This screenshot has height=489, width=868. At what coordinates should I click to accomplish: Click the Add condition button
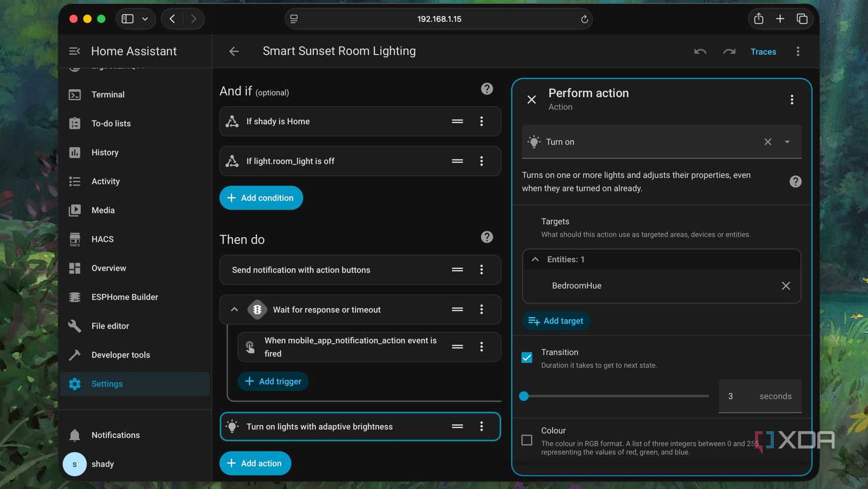coord(261,198)
